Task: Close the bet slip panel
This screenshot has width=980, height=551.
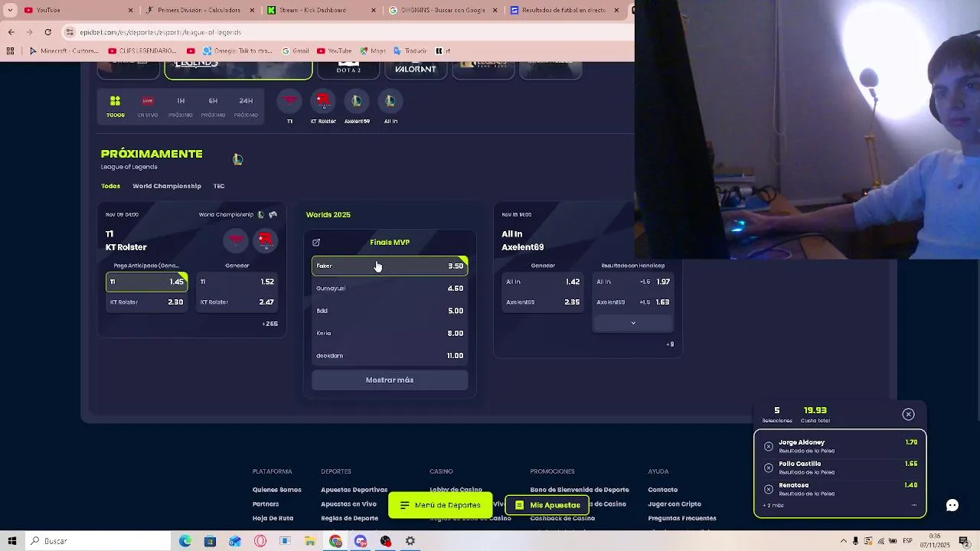Action: [x=908, y=414]
